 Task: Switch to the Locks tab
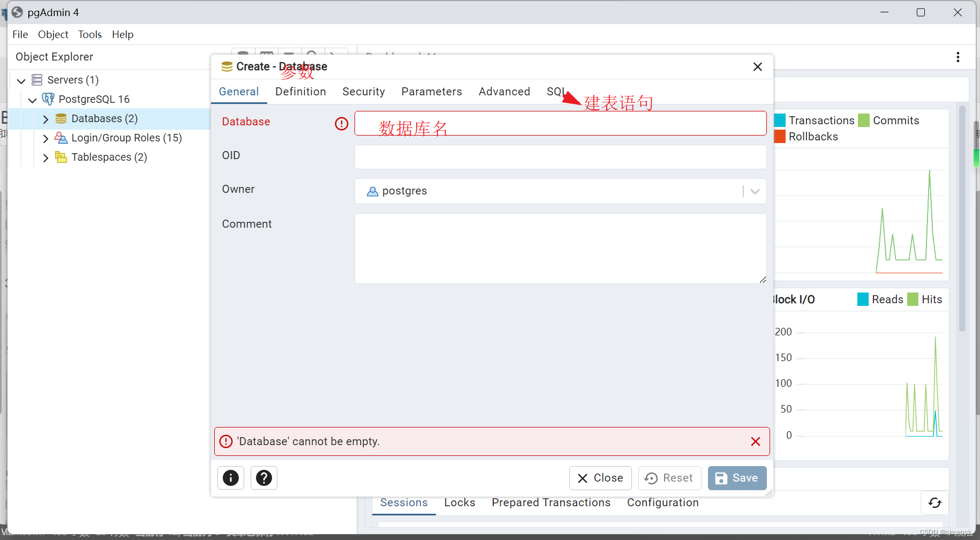pyautogui.click(x=459, y=502)
